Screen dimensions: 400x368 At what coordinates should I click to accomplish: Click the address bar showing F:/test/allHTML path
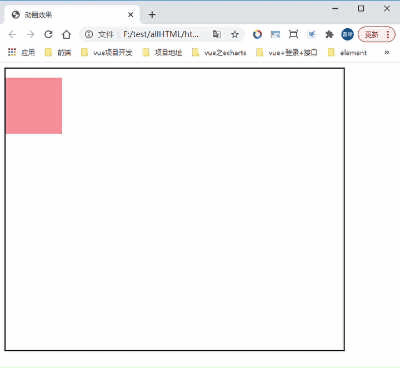tap(161, 34)
